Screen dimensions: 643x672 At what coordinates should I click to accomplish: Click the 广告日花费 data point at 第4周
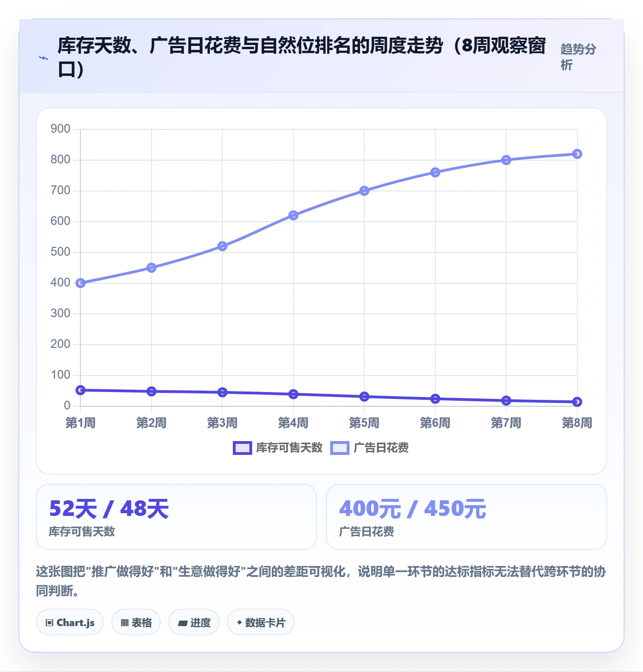(x=293, y=215)
